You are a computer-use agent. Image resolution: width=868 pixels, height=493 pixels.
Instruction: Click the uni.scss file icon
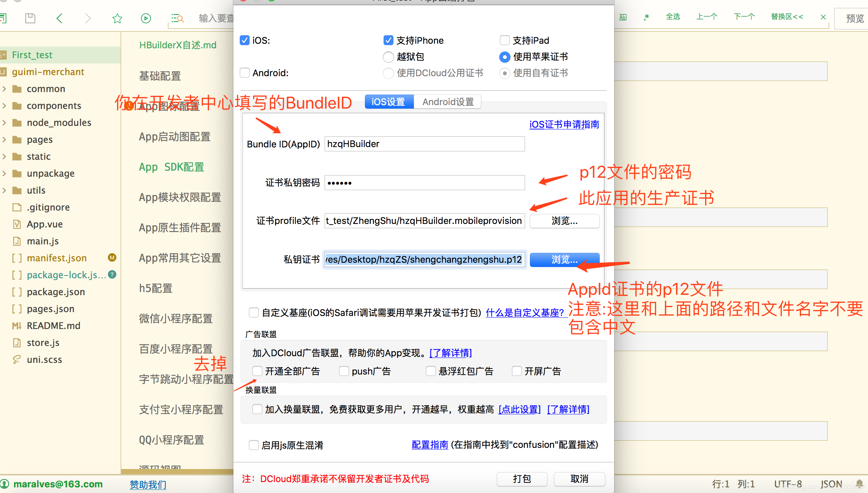coord(17,360)
